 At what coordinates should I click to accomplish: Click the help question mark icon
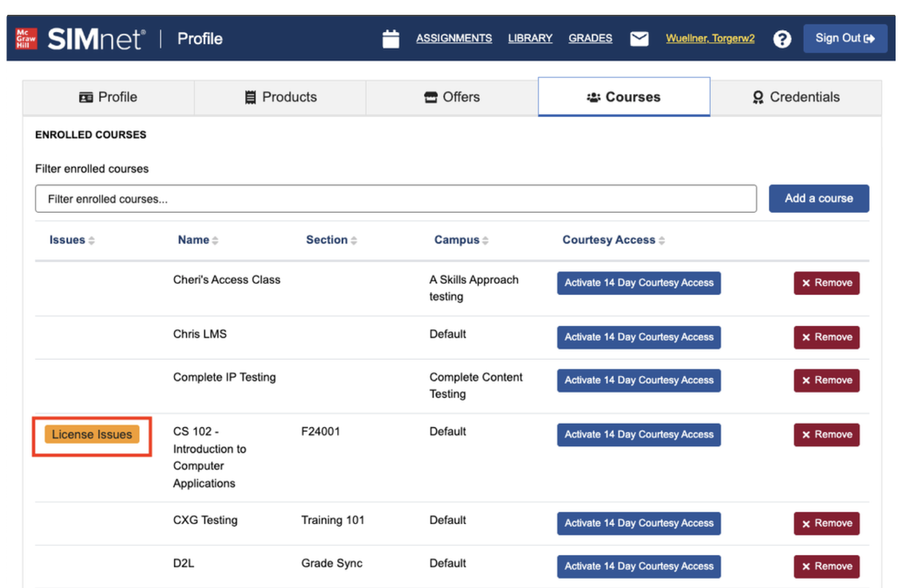point(782,39)
